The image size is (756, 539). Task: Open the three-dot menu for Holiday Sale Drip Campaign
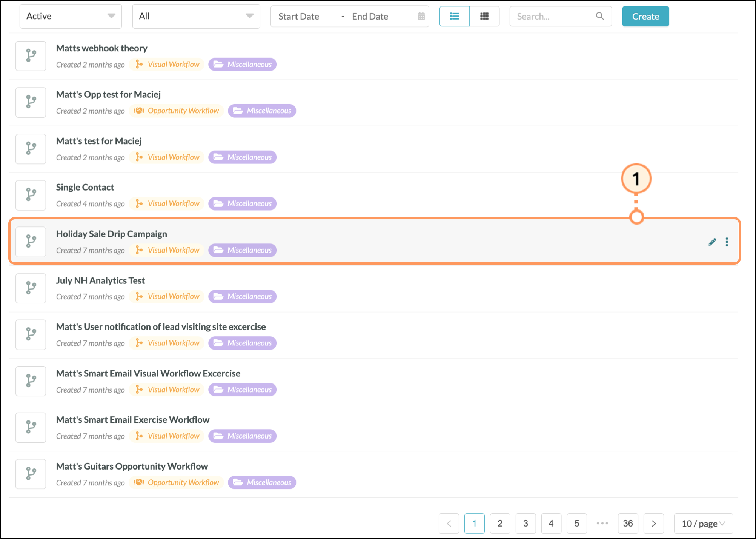click(727, 242)
